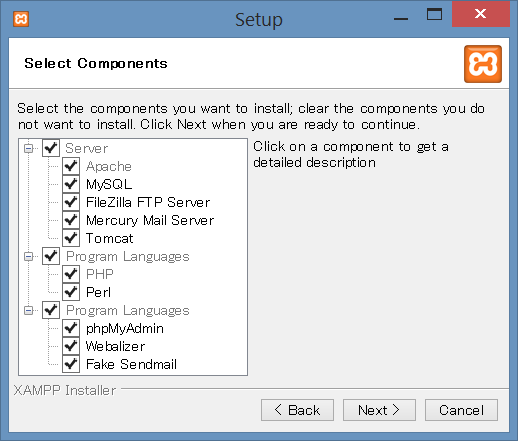Click the XAMPP icon in the title bar
Viewport: 518px width, 441px height.
click(21, 19)
